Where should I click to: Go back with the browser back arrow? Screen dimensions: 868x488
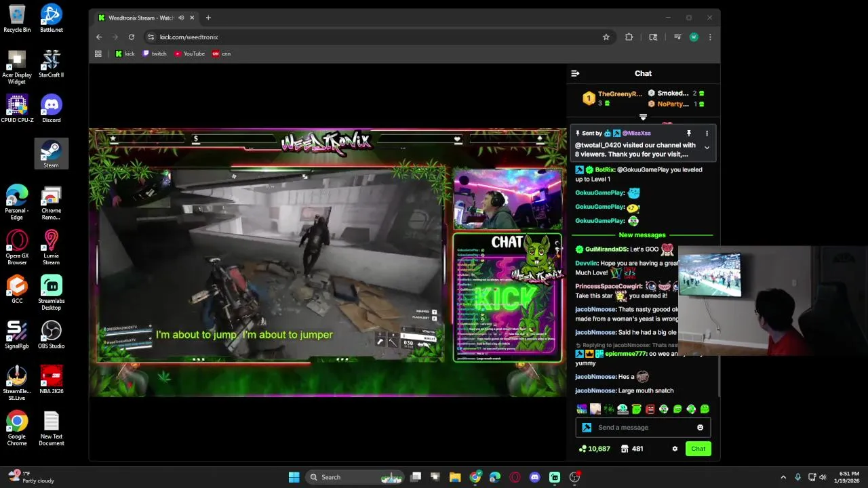pos(99,37)
